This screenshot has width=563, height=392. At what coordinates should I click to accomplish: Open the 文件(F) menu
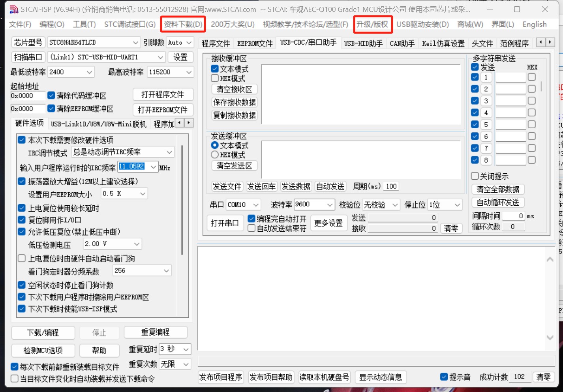click(20, 24)
